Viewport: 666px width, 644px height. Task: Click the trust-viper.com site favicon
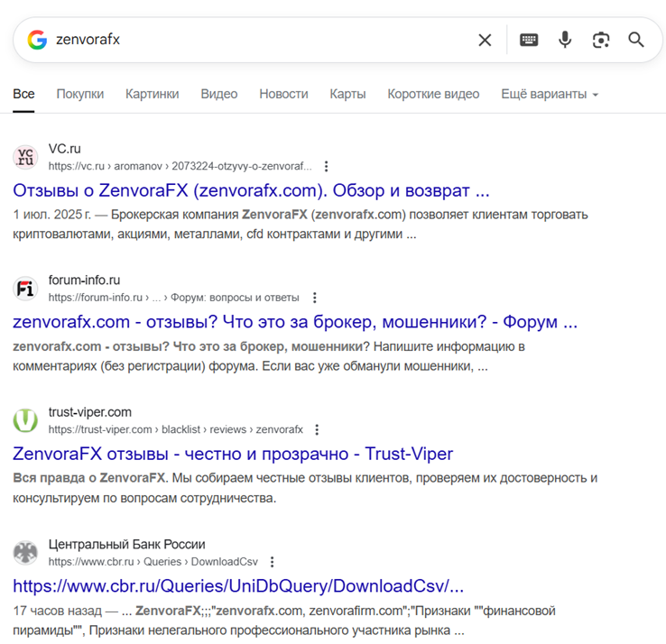coord(25,420)
